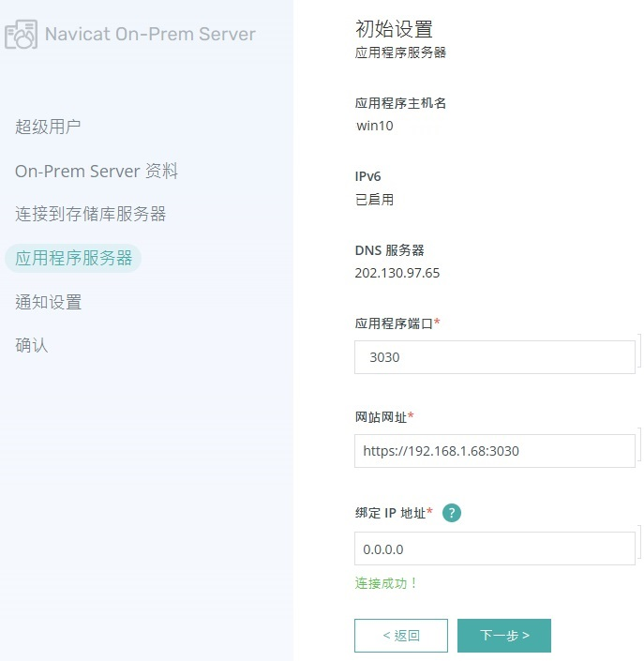Image resolution: width=644 pixels, height=661 pixels.
Task: Click the Navicat On-Prem Server logo icon
Action: click(21, 34)
